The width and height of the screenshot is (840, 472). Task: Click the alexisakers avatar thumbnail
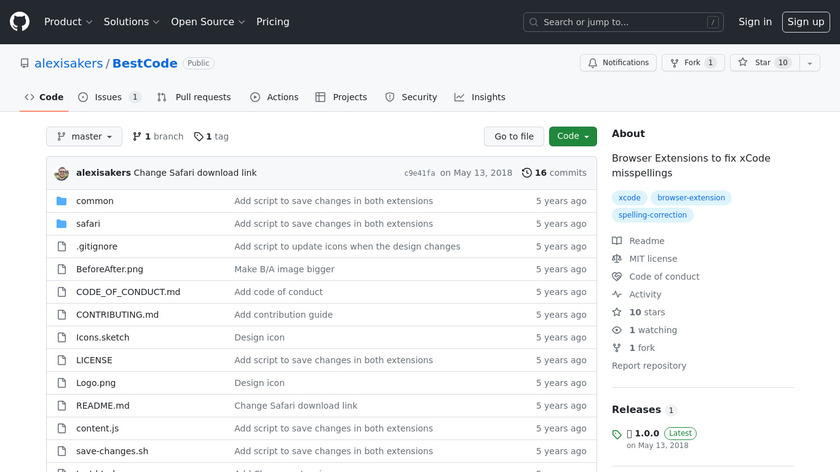61,173
